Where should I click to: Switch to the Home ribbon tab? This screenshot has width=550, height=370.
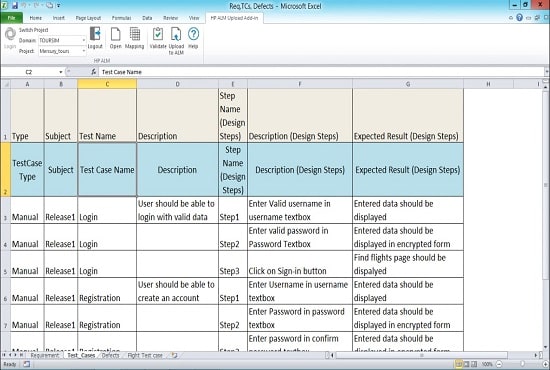tap(36, 18)
